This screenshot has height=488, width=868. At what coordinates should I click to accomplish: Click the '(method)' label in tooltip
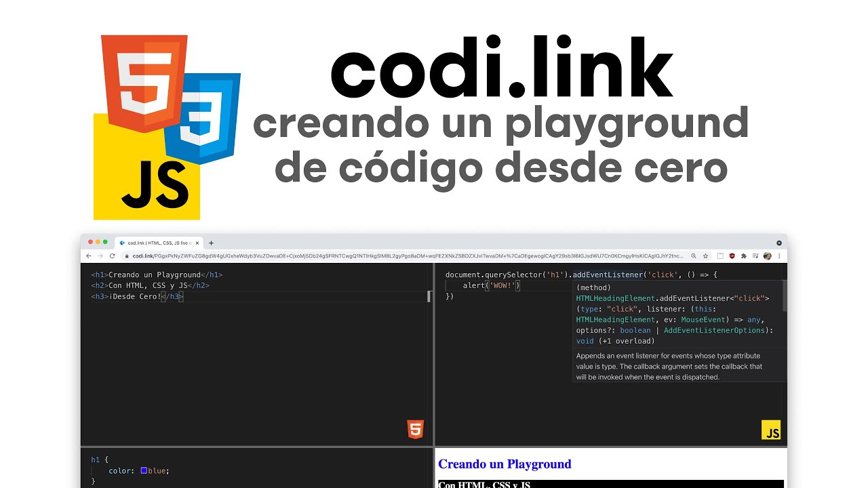coord(593,287)
